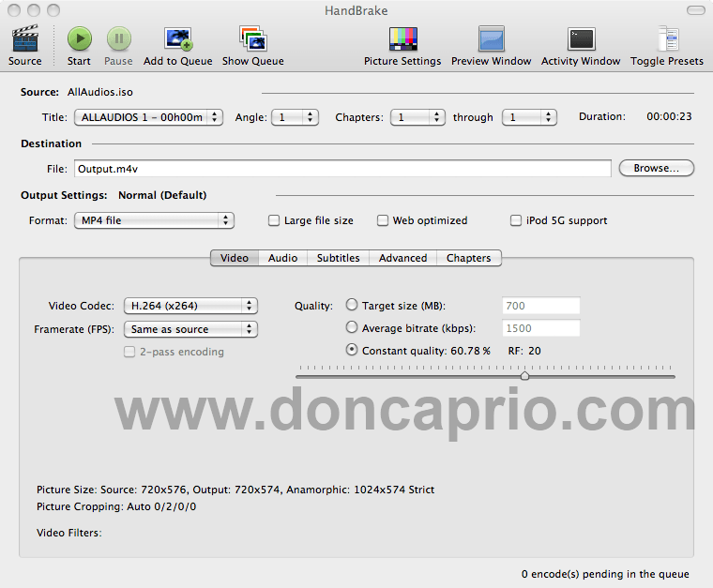The image size is (713, 588).
Task: Click the Duration value 00:00:23
Action: (x=669, y=117)
